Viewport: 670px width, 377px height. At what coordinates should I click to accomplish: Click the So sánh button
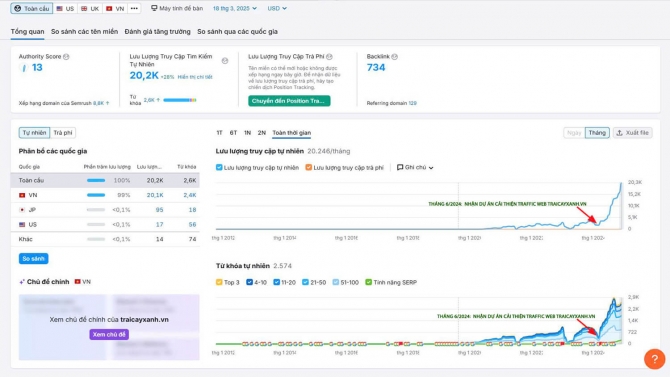pyautogui.click(x=33, y=259)
